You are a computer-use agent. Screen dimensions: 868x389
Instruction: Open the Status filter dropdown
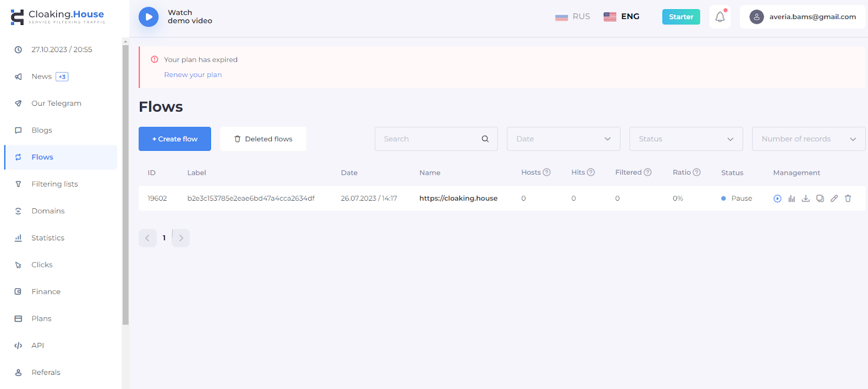tap(686, 139)
